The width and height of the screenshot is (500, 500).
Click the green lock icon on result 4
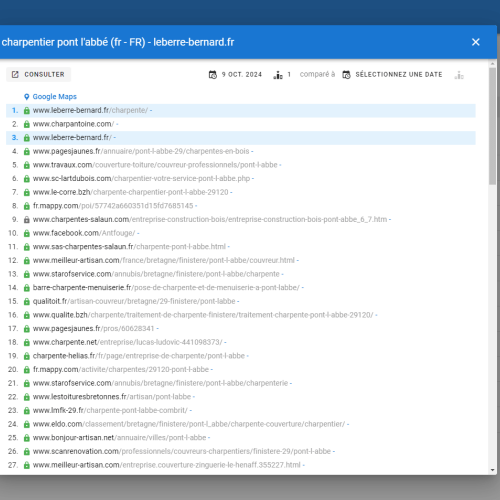27,152
